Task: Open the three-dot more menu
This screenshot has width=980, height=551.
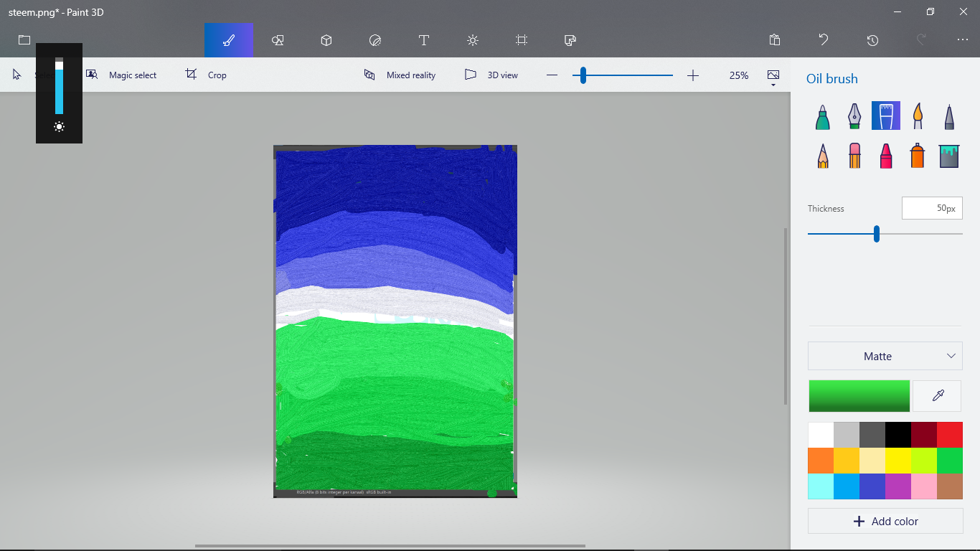Action: [963, 40]
